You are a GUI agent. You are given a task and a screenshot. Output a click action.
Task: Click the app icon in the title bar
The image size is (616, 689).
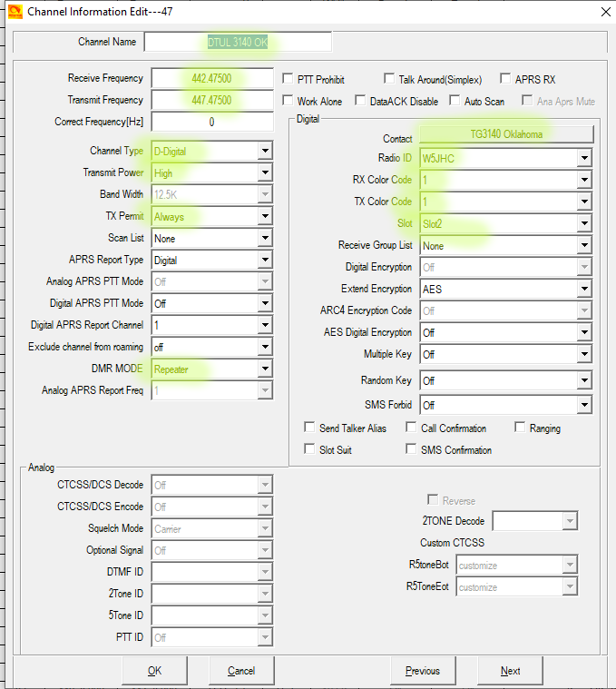(13, 12)
